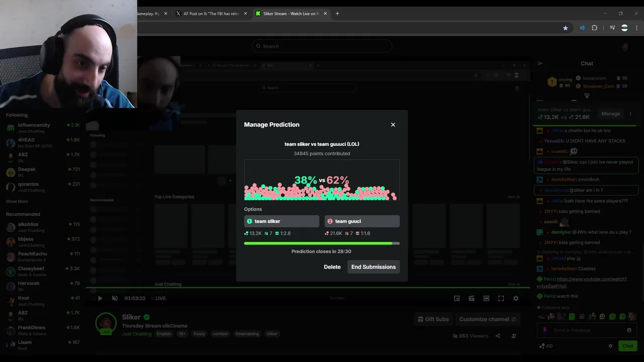
Task: Click the English tag
Action: click(x=164, y=334)
